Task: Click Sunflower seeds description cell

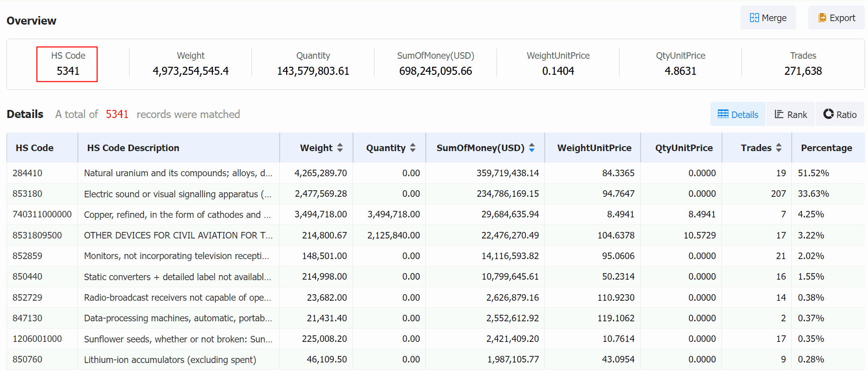Action: [x=178, y=339]
